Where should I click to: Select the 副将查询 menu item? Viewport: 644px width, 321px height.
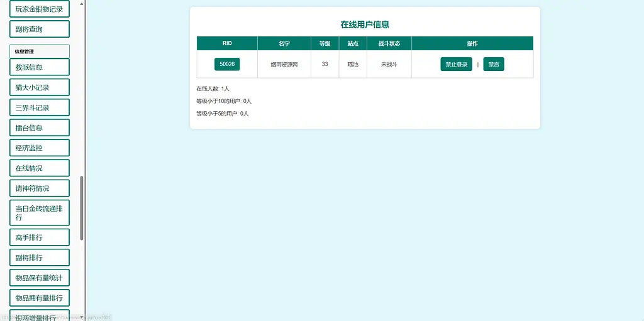pyautogui.click(x=40, y=29)
